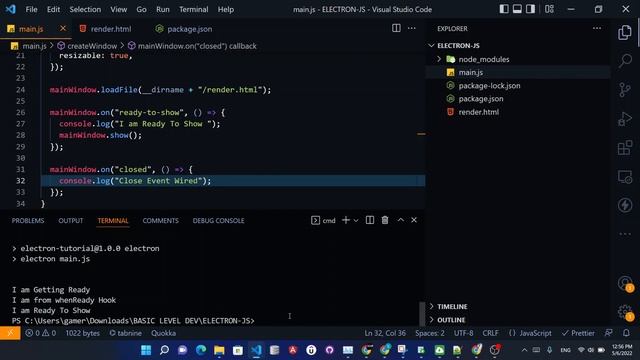Switch to the COMMENTS panel tab
Viewport: 640px width, 360px height.
(160, 220)
